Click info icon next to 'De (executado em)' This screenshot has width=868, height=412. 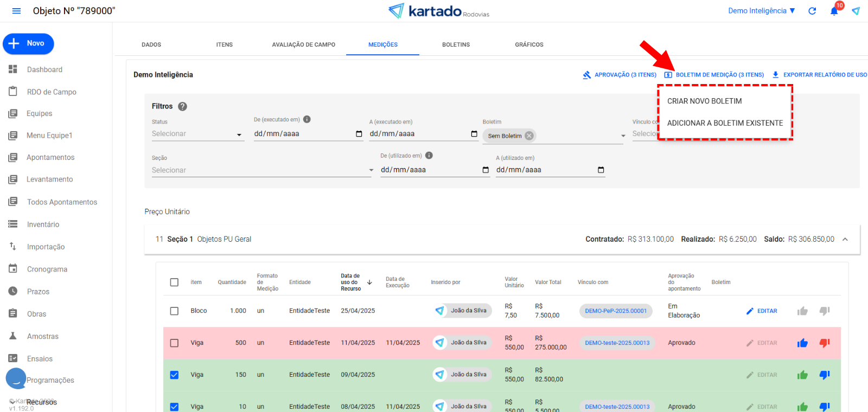click(307, 119)
